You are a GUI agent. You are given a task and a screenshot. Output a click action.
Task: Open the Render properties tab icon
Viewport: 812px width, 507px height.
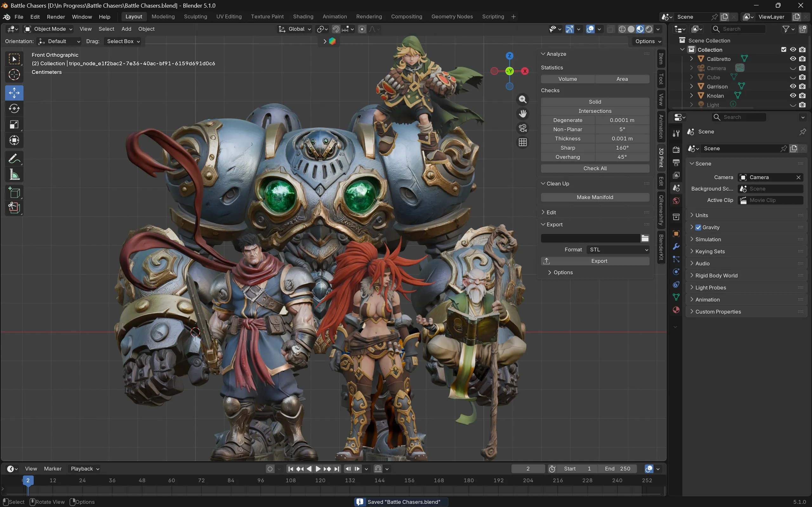[676, 150]
